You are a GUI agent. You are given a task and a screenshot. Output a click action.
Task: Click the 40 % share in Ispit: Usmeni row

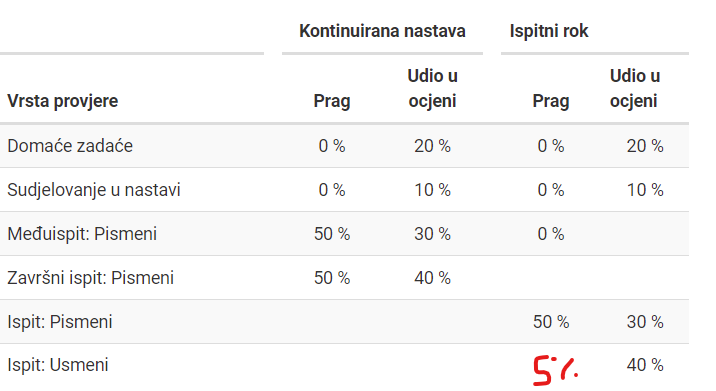click(x=645, y=365)
